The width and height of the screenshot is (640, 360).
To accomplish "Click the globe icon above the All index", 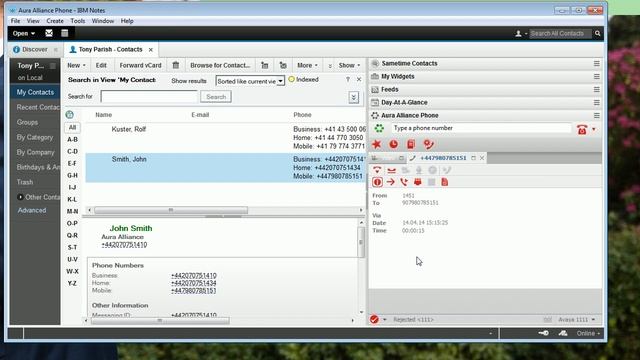I will click(70, 115).
